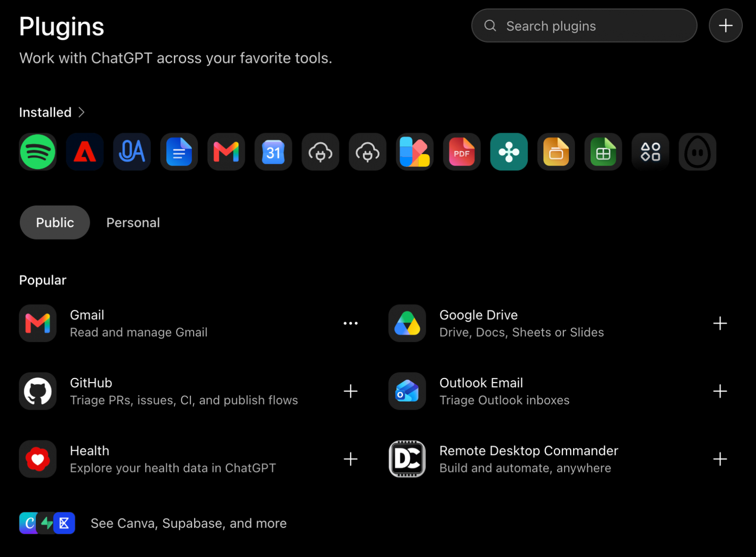Click the Gmail plugin name in Popular
The width and height of the screenshot is (756, 557).
point(87,315)
